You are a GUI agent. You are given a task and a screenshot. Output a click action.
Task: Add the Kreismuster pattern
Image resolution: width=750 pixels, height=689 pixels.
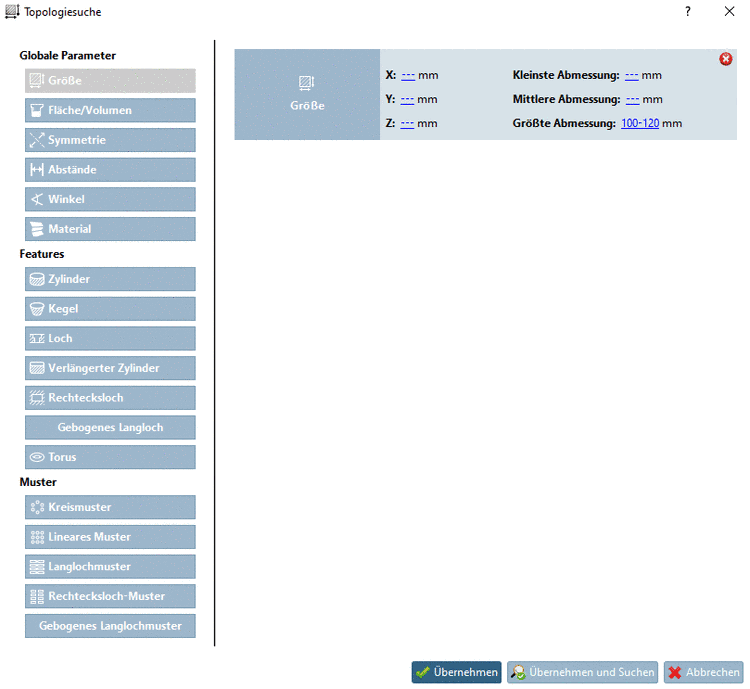pyautogui.click(x=110, y=507)
